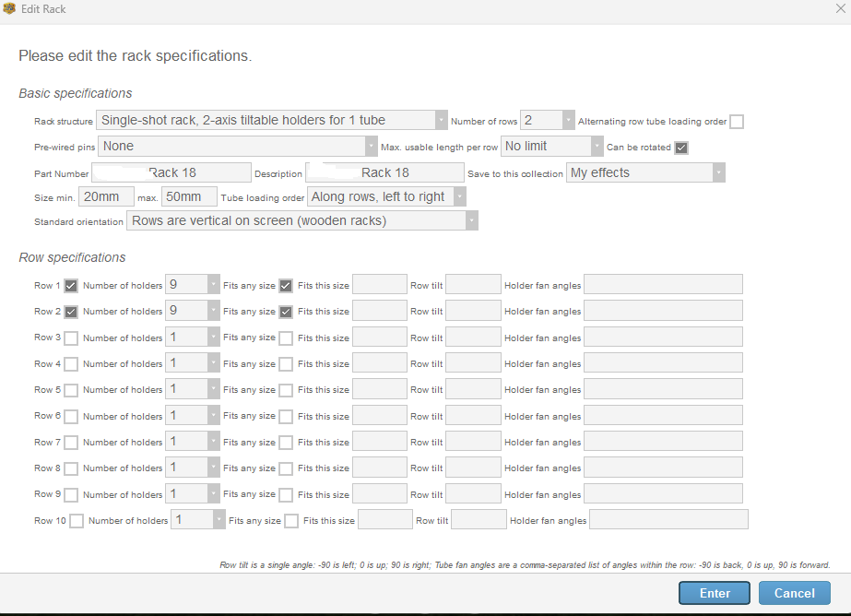Enable the Row 10 checkbox

click(x=77, y=521)
